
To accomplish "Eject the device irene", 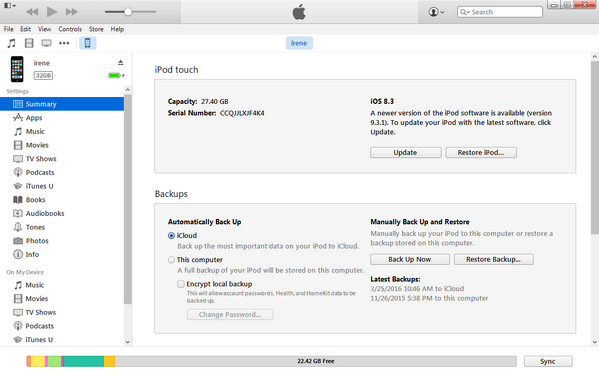I will tap(120, 62).
